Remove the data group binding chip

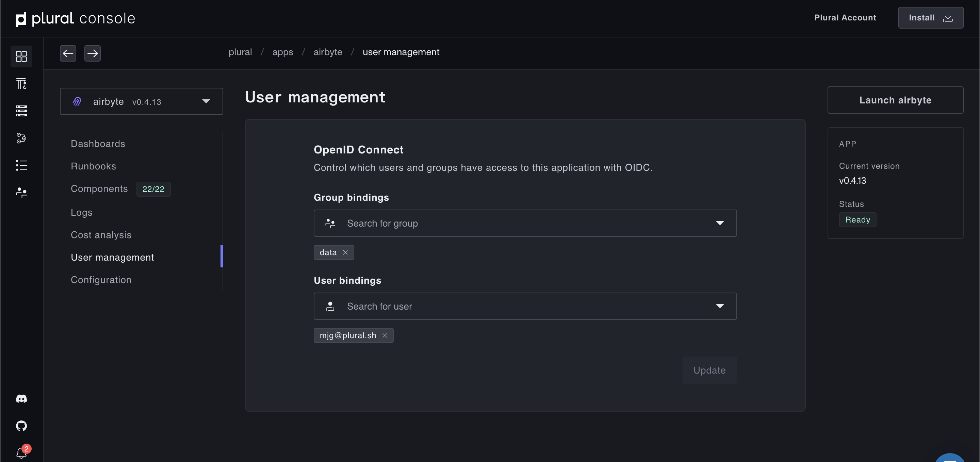(345, 252)
